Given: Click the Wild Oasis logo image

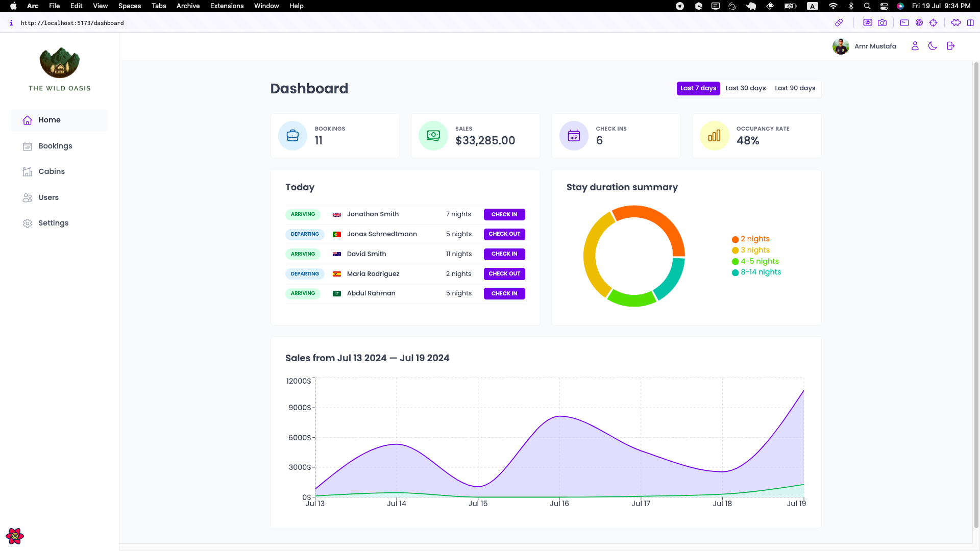Looking at the screenshot, I should click(x=59, y=63).
